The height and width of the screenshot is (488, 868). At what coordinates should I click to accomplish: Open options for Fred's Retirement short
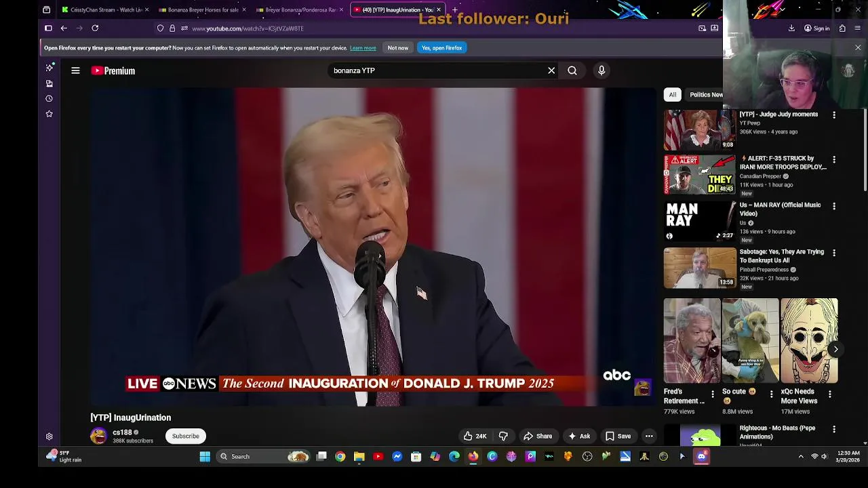point(712,394)
